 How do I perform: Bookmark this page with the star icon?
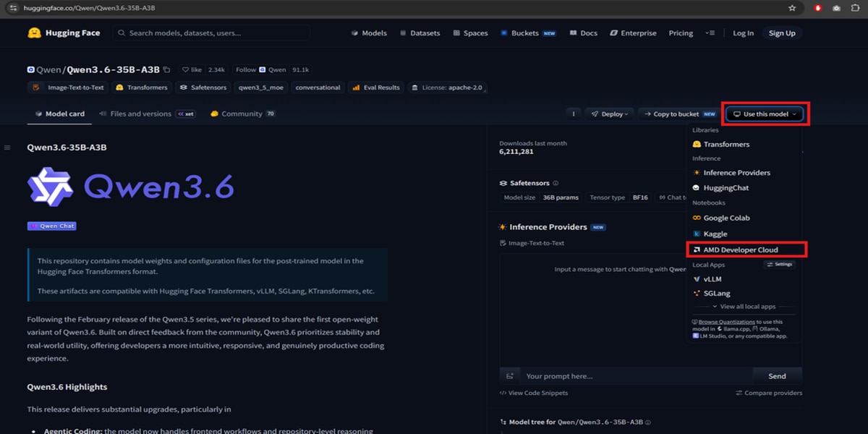(792, 8)
